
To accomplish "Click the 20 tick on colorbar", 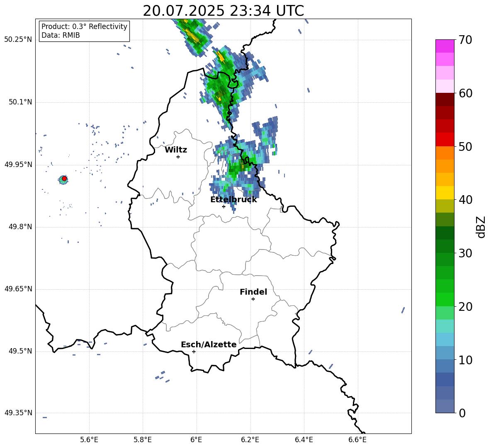I will 465,306.
